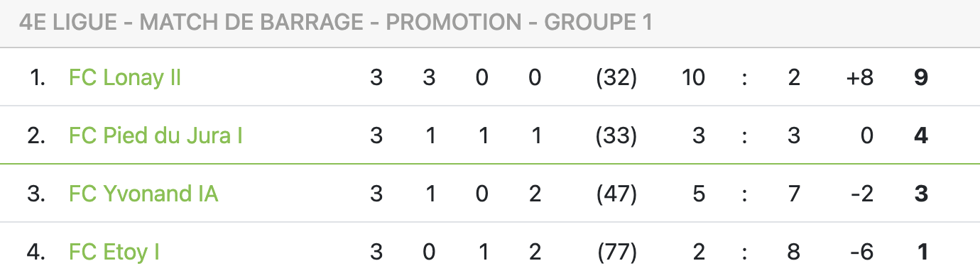
Task: Click the (47) value in Yvonand row
Action: pyautogui.click(x=616, y=194)
